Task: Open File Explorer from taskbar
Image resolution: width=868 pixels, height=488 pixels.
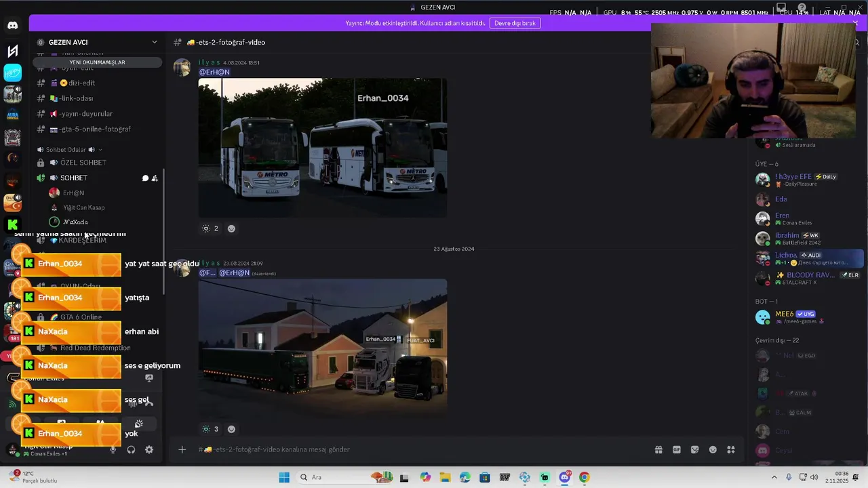Action: 445,477
